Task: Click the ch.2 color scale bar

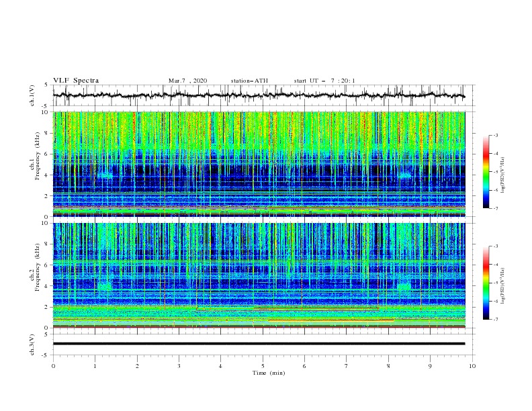Action: pyautogui.click(x=486, y=283)
